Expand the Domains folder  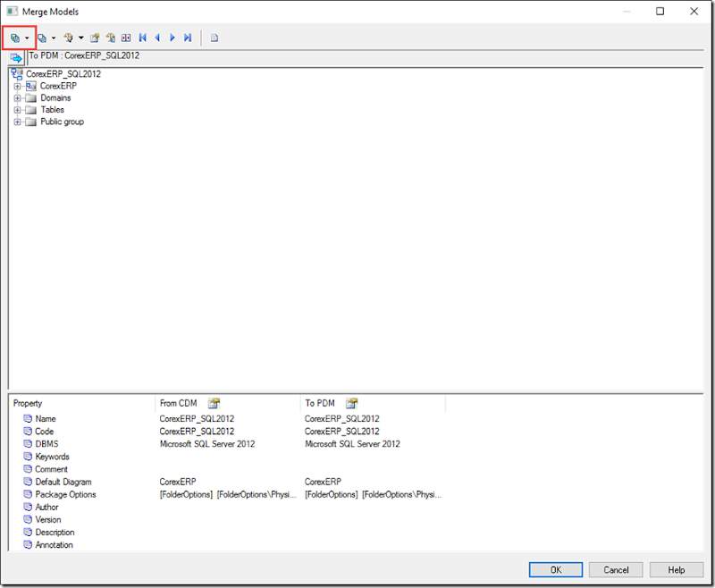click(x=17, y=98)
